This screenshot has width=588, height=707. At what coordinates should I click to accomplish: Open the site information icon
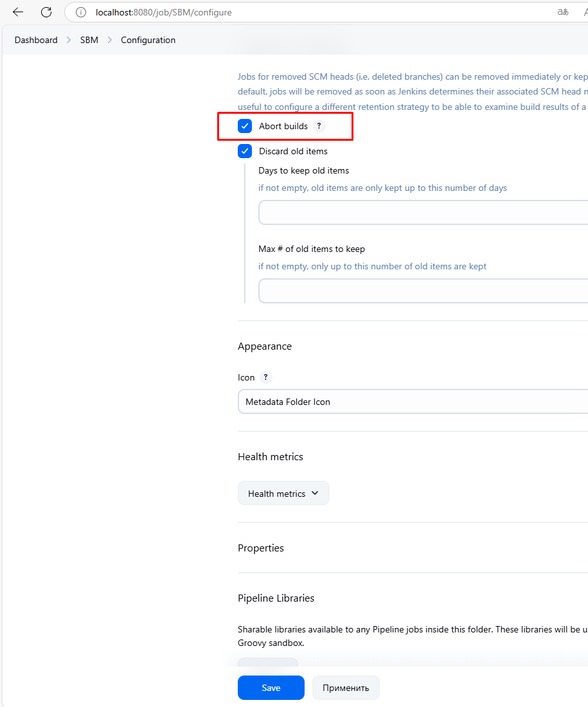click(x=80, y=12)
